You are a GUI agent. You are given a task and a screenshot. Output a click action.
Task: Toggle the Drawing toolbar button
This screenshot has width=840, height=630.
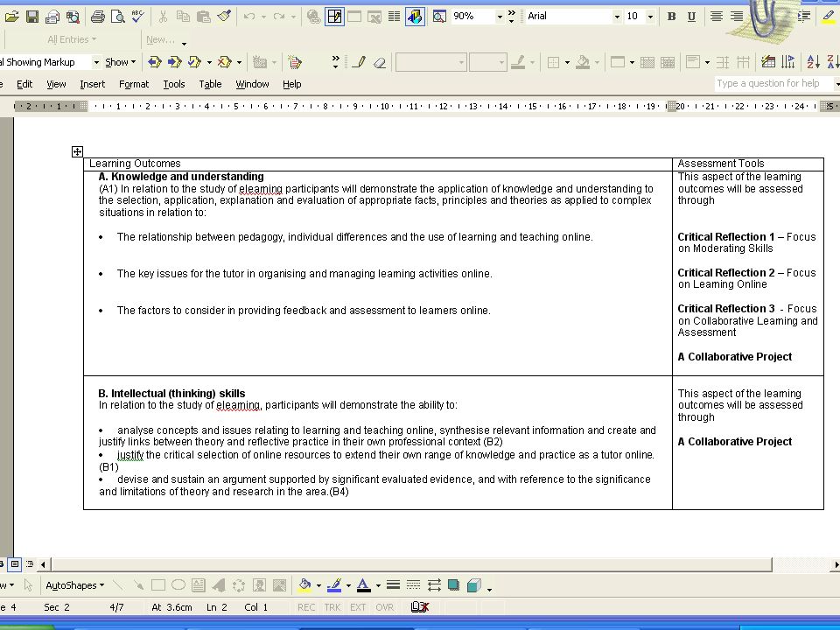coord(415,17)
